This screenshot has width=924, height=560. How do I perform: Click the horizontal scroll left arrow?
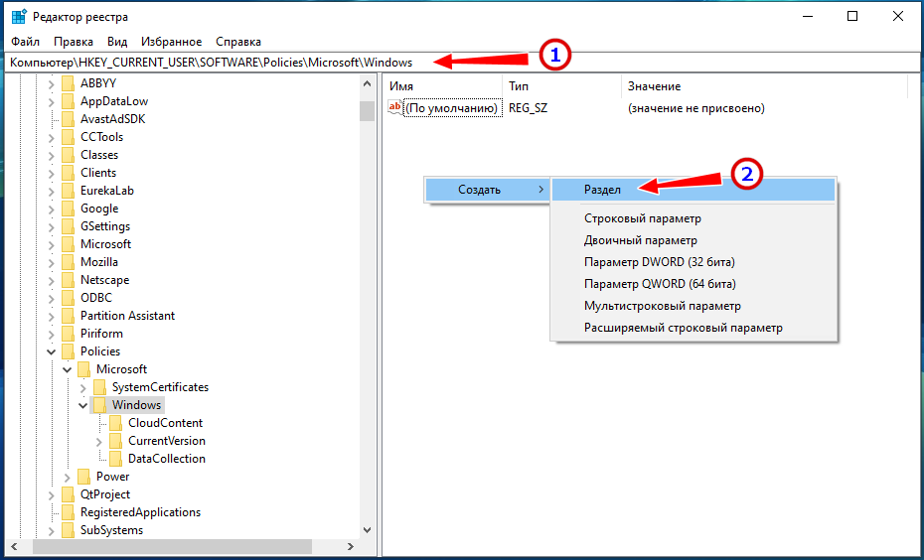(15, 547)
